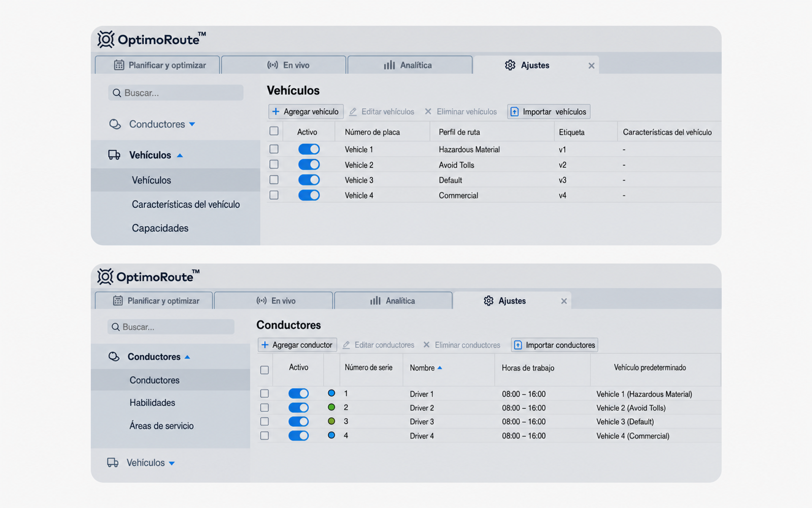Click the blue color dot for Driver 1
This screenshot has width=812, height=508.
[x=331, y=393]
